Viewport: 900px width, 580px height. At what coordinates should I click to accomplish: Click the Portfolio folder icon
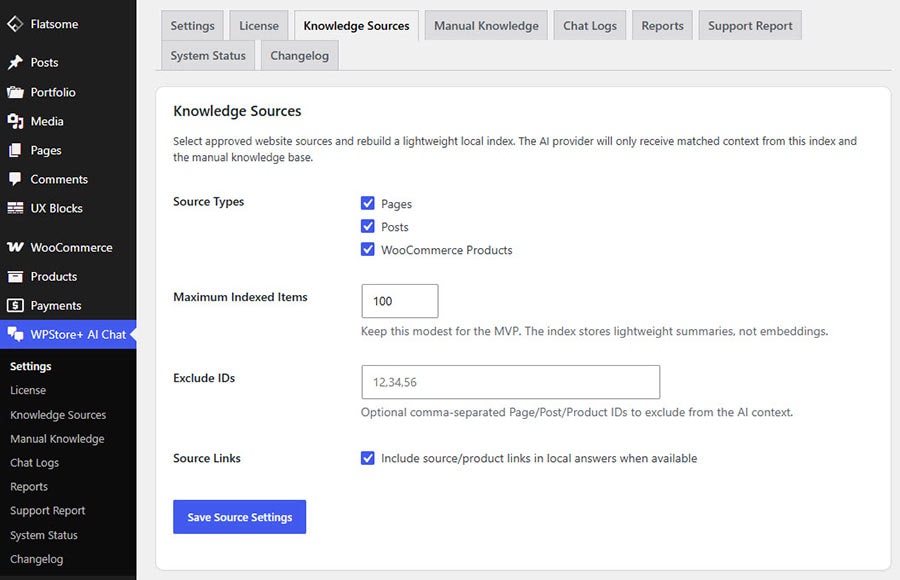[x=15, y=92]
